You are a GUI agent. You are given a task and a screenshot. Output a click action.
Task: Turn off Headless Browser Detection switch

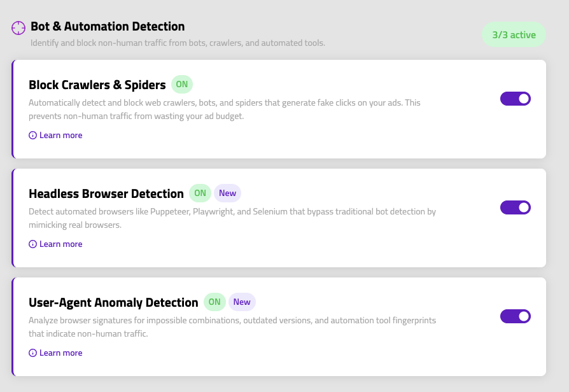click(x=515, y=207)
